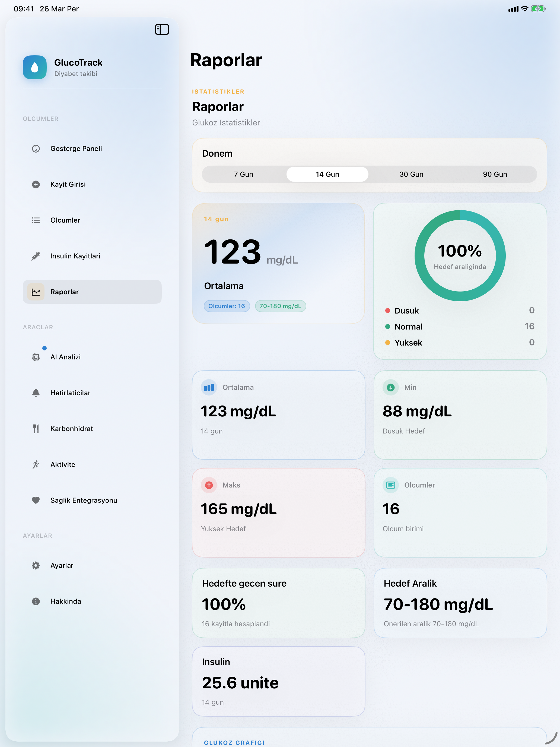Tap the GlucoTrack droplet app icon
The image size is (560, 747).
[x=35, y=67]
